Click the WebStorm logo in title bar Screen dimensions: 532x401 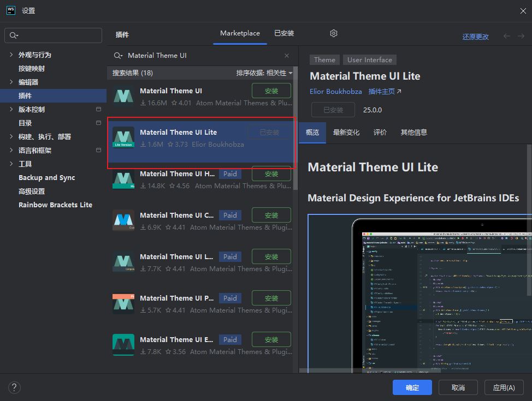pos(11,10)
